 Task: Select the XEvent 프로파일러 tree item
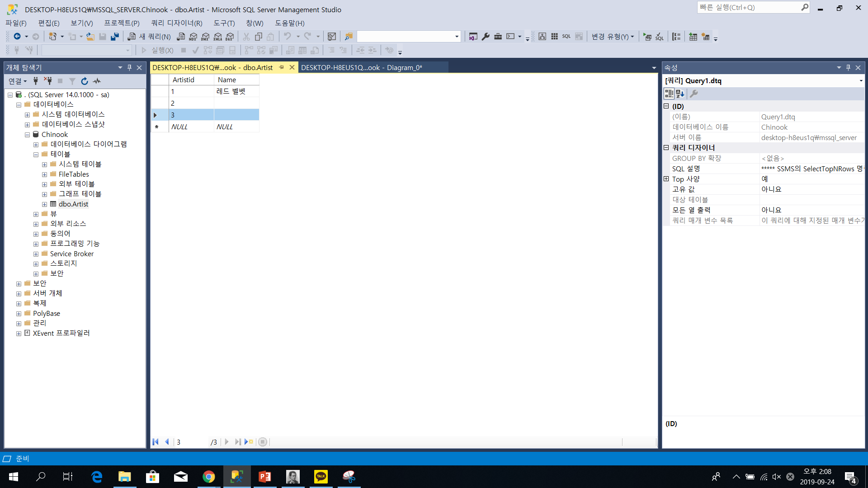61,333
